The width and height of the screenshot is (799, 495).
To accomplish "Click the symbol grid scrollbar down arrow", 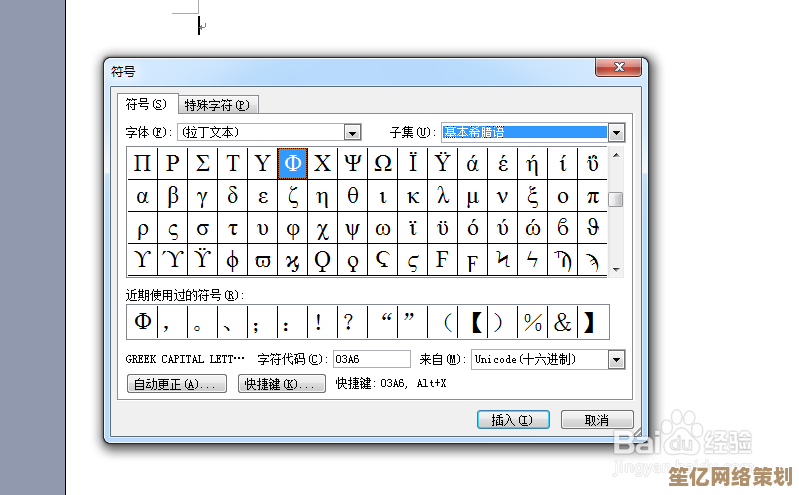I will coord(616,269).
